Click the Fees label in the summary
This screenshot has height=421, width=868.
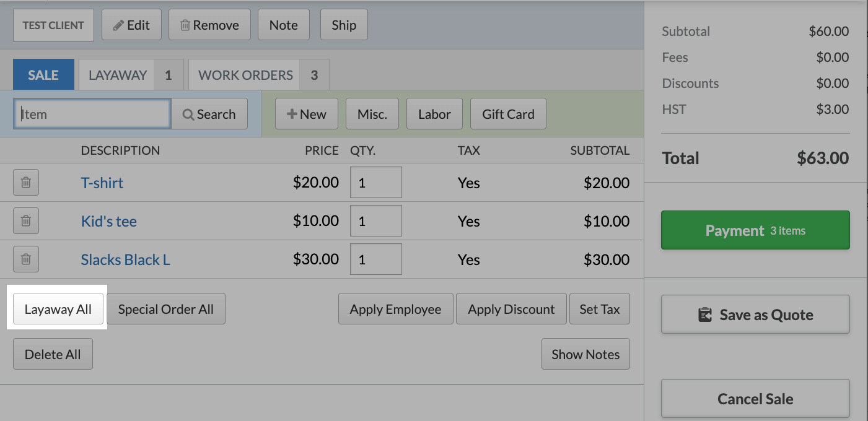point(675,58)
